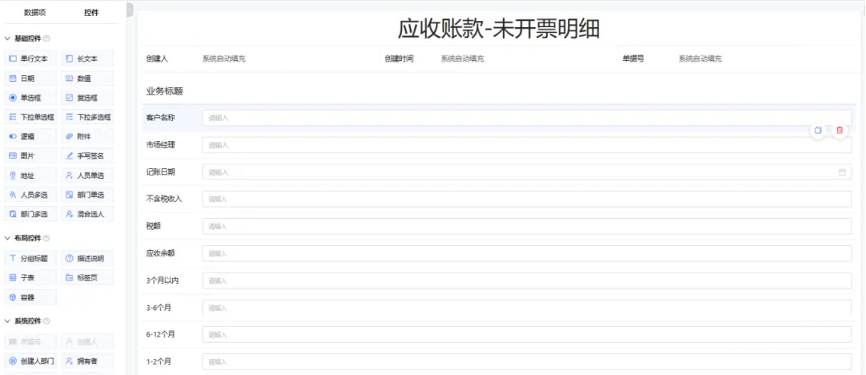
Task: Pick the 附件 attachment control
Action: point(87,136)
